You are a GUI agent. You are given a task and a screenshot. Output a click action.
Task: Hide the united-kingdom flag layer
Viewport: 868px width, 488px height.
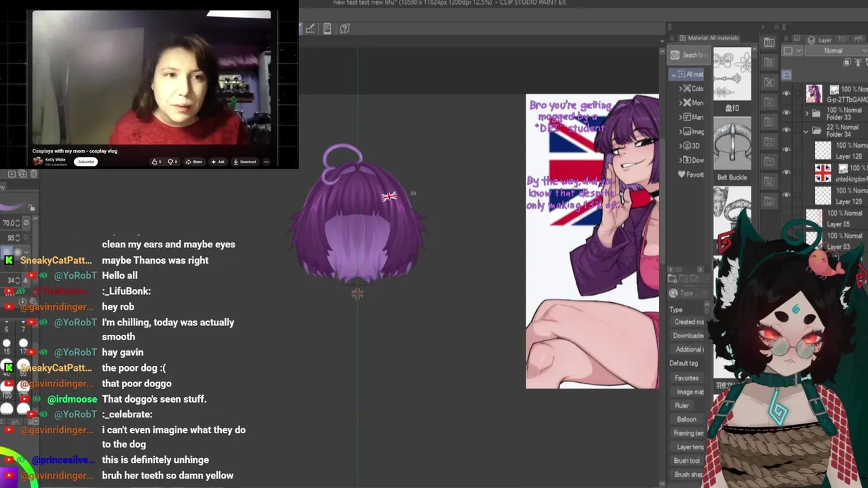click(787, 173)
